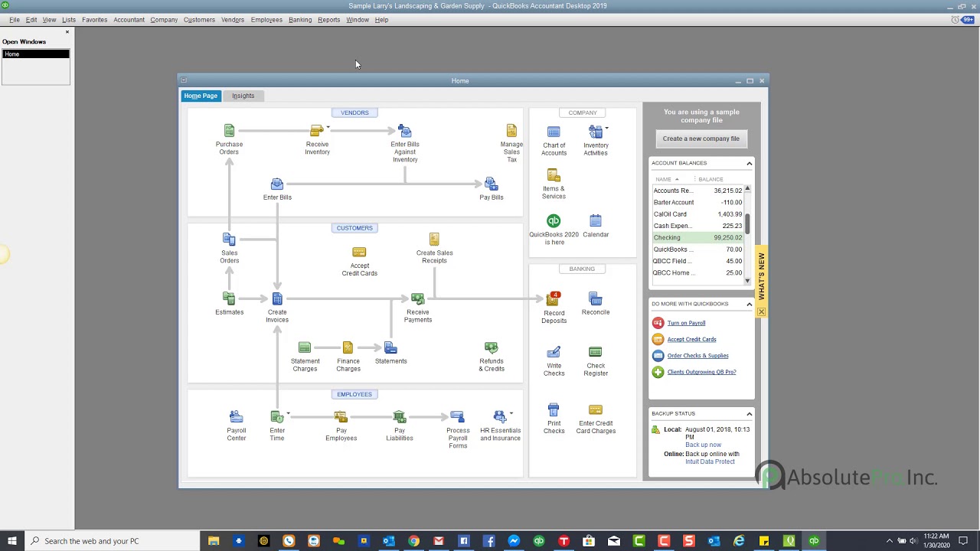
Task: Open Purchase Orders icon
Action: 229,131
